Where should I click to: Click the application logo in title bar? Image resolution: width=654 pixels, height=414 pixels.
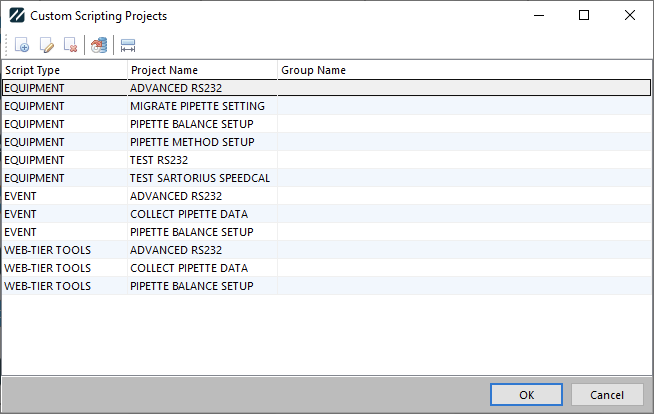pyautogui.click(x=16, y=16)
